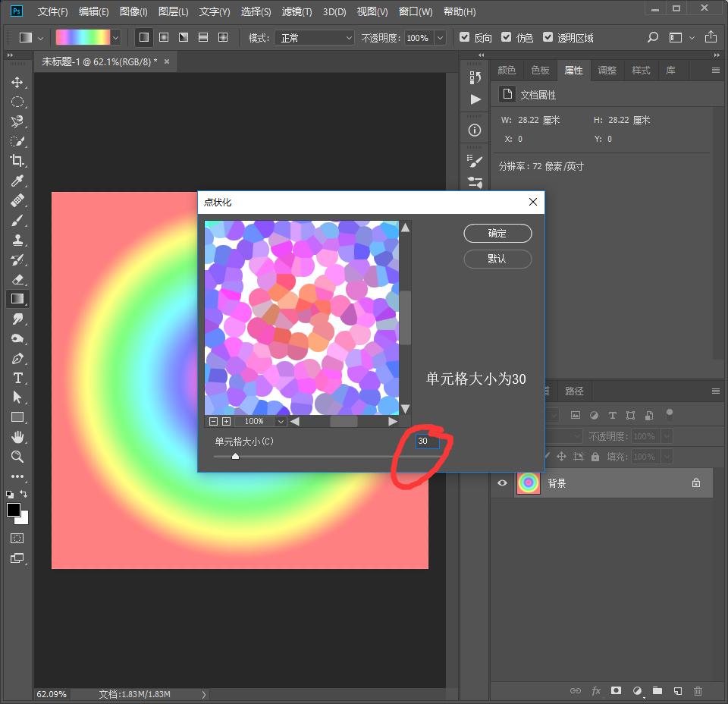This screenshot has width=728, height=704.
Task: Select the Crop tool
Action: point(17,161)
